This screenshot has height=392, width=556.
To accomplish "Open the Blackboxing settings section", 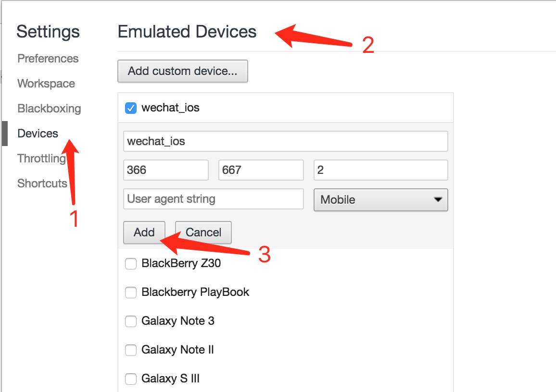I will point(49,109).
